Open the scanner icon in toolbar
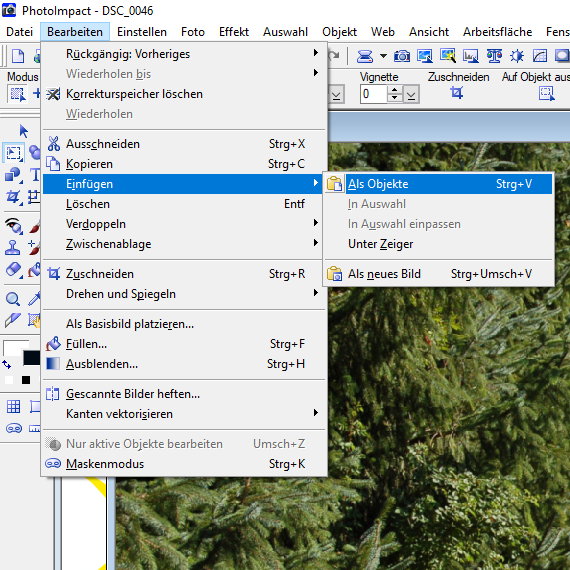The height and width of the screenshot is (570, 570). (x=365, y=56)
